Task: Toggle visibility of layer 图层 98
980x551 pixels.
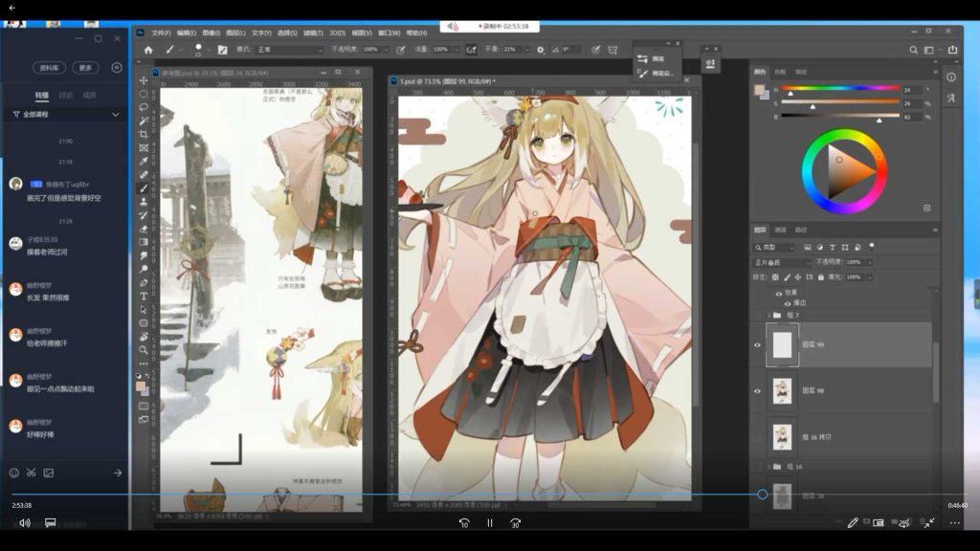Action: click(758, 391)
